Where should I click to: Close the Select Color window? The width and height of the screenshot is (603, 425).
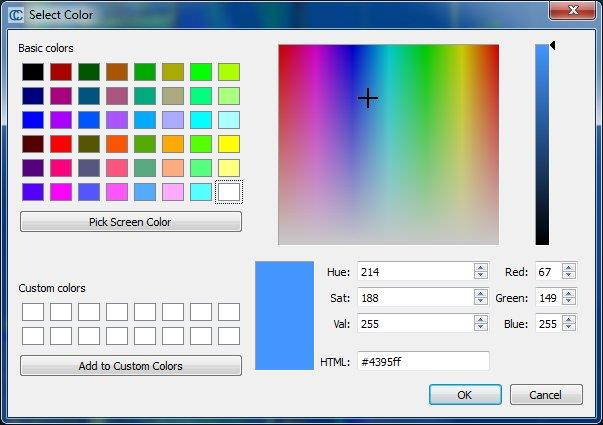(572, 10)
